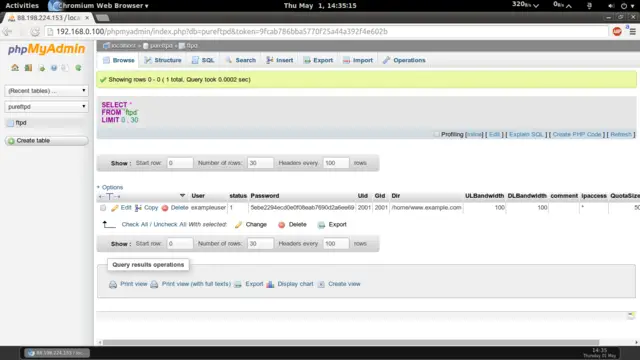This screenshot has height=360, width=640.
Task: Click the ftpd table icon in the sidebar
Action: click(x=11, y=123)
